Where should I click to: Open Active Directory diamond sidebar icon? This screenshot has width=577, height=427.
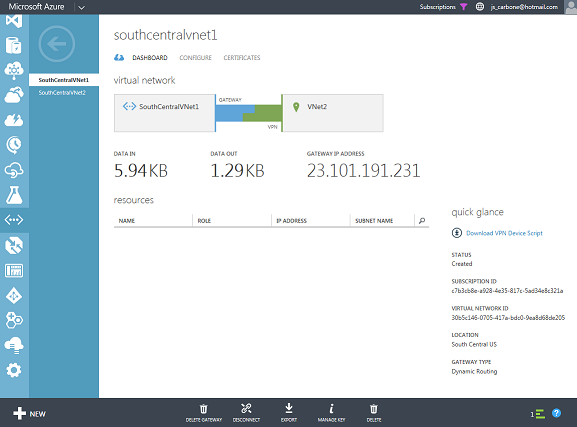pyautogui.click(x=14, y=296)
